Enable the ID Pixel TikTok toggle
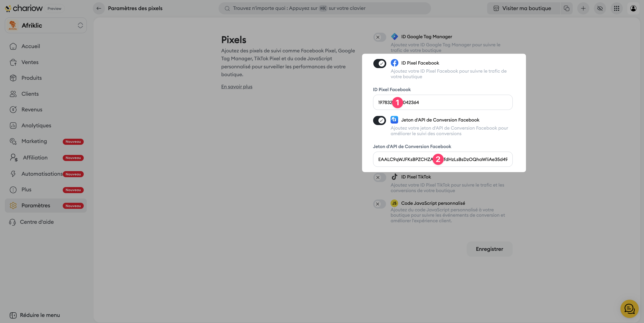This screenshot has height=323, width=644. [380, 177]
